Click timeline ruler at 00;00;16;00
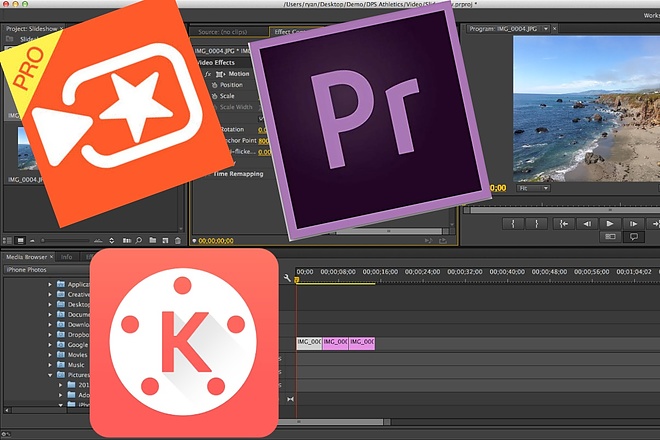Screen dimensions: 660x440 380,272
